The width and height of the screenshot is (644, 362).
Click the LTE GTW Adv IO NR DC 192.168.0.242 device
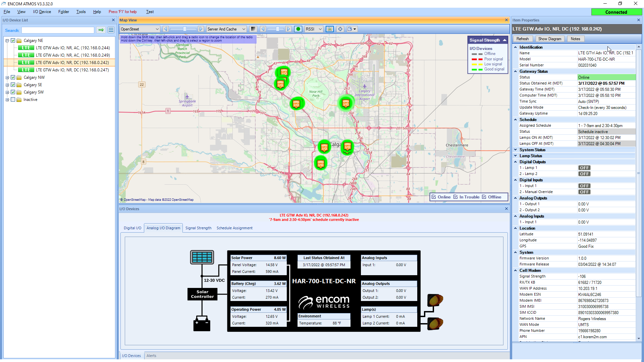tap(72, 62)
